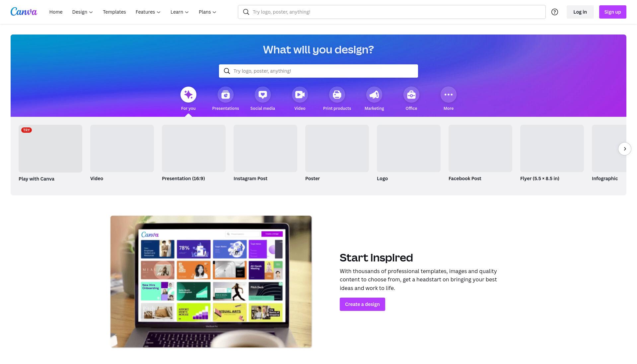The height and width of the screenshot is (364, 637).
Task: Open the Video design thumbnail card
Action: point(122,148)
